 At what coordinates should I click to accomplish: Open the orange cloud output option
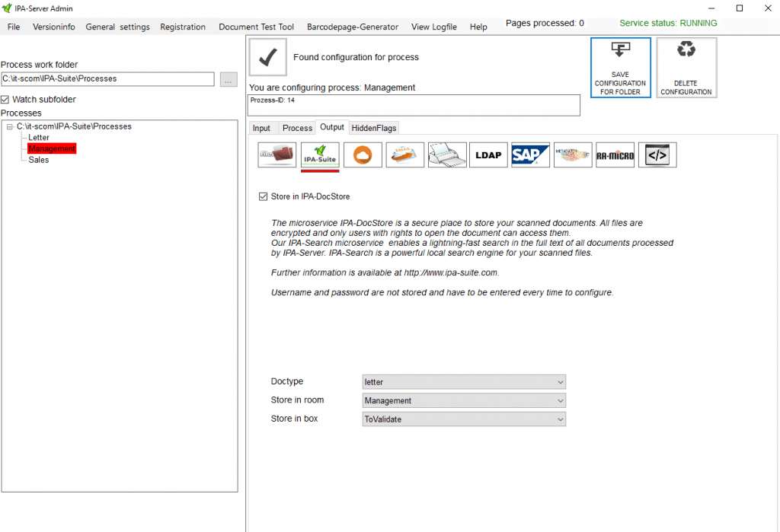point(363,155)
